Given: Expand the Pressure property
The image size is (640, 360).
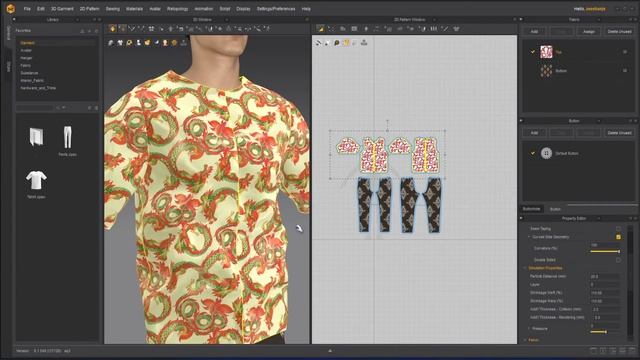Looking at the screenshot, I should point(529,328).
